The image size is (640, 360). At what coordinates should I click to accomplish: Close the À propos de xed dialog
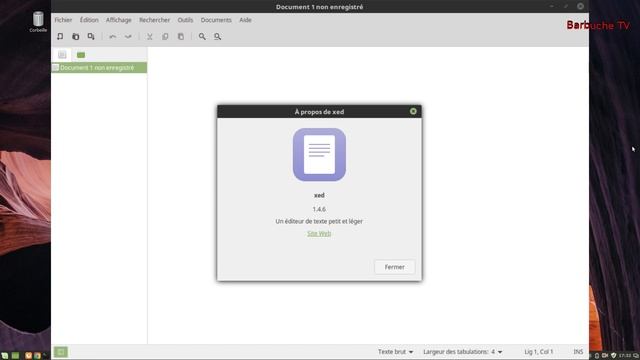tap(413, 111)
